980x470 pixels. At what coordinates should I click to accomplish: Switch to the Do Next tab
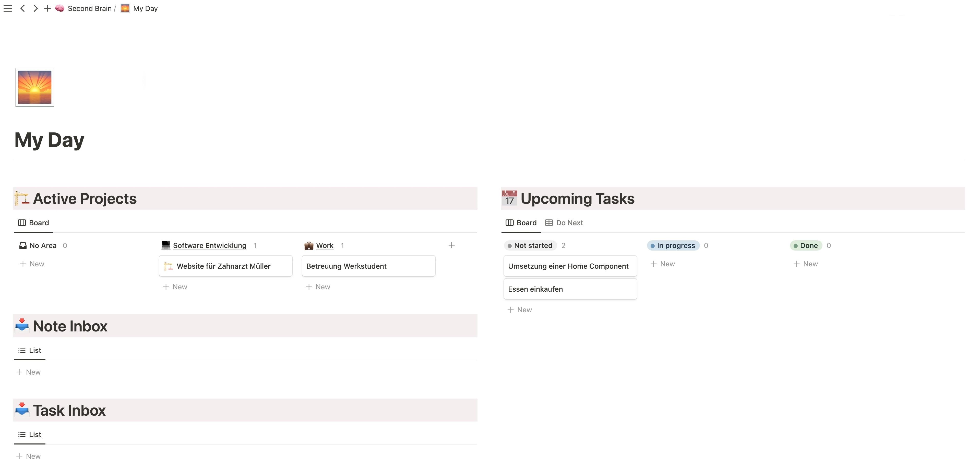[x=564, y=223]
